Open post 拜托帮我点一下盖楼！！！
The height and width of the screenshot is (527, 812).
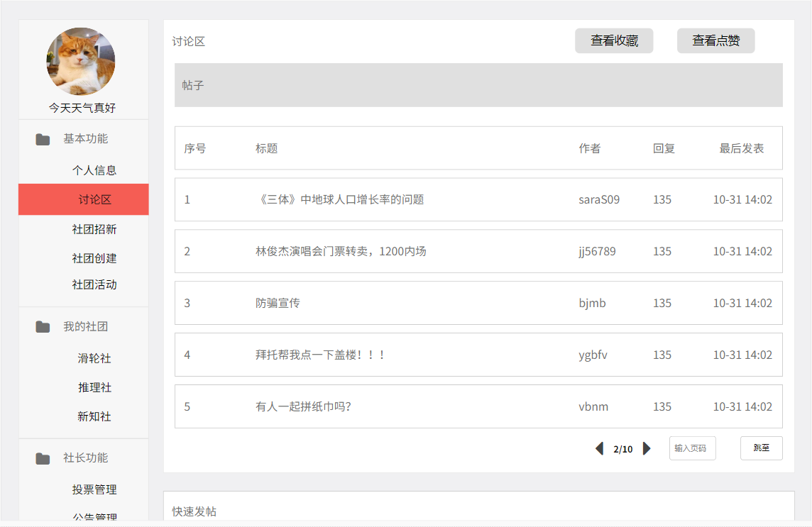[321, 355]
